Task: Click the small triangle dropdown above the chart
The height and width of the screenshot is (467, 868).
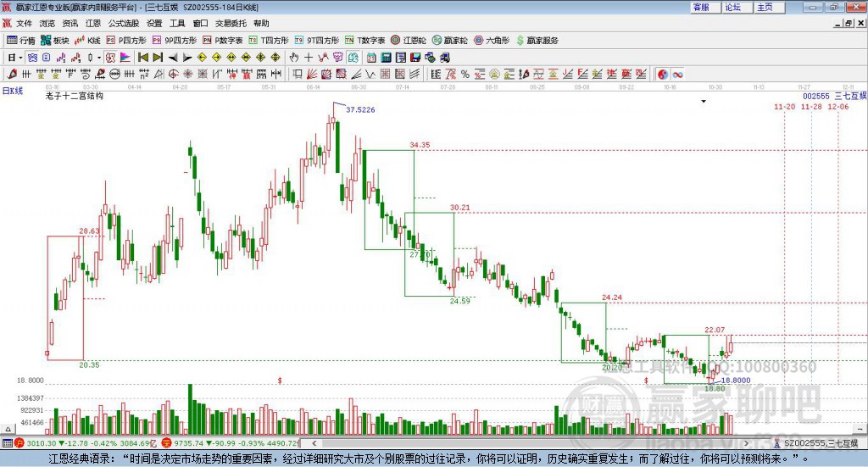Action: point(704,101)
